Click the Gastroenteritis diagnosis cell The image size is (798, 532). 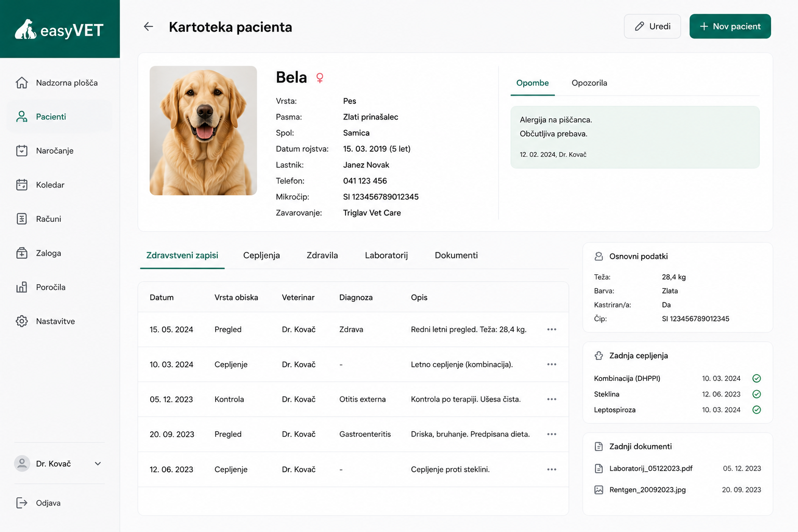coord(365,434)
